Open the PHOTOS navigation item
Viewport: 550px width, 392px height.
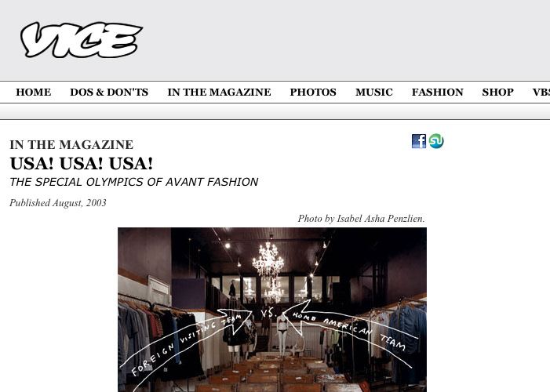point(313,93)
